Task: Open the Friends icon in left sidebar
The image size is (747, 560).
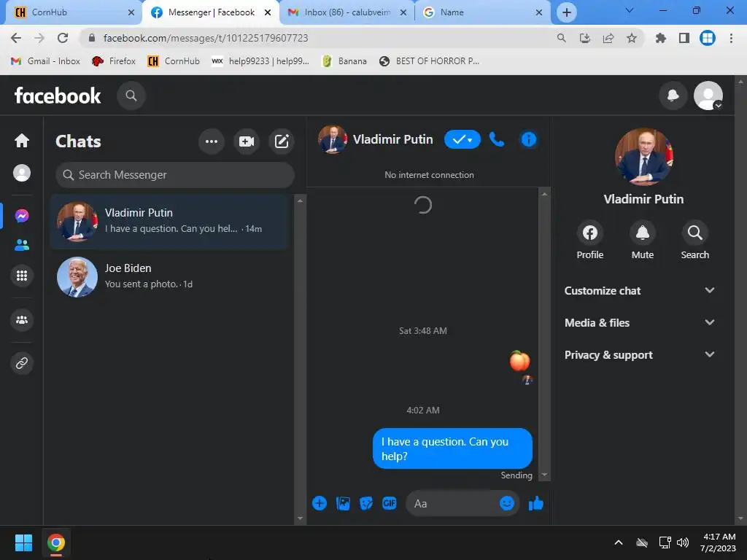Action: tap(22, 245)
